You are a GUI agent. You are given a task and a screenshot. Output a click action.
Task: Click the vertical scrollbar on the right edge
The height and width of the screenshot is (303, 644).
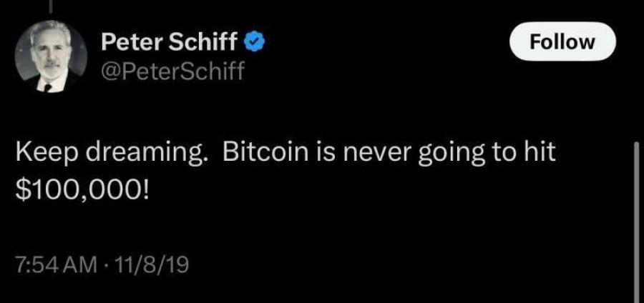pos(637,222)
